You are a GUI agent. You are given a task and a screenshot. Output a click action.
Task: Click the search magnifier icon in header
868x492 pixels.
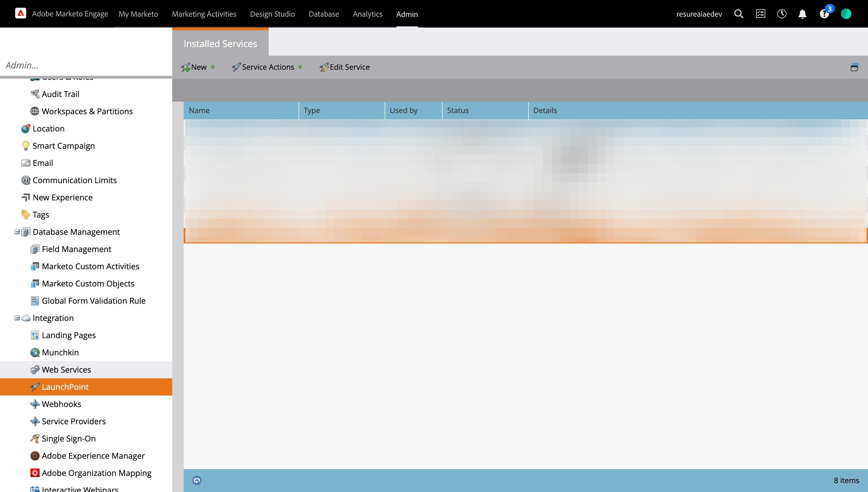739,14
